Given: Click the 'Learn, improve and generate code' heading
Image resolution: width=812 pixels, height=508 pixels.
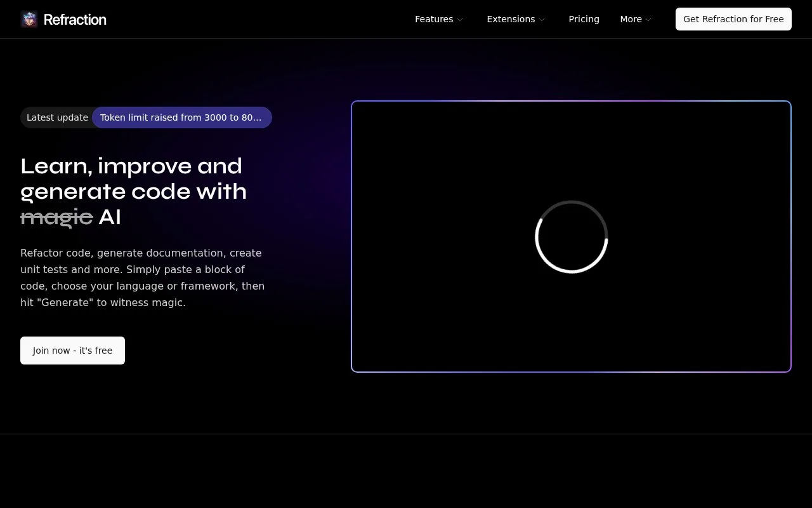Looking at the screenshot, I should 134,191.
